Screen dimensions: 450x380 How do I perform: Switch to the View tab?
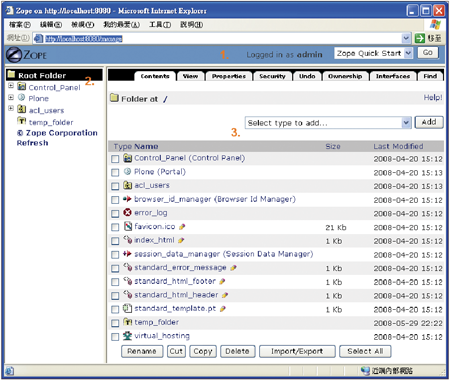[190, 76]
